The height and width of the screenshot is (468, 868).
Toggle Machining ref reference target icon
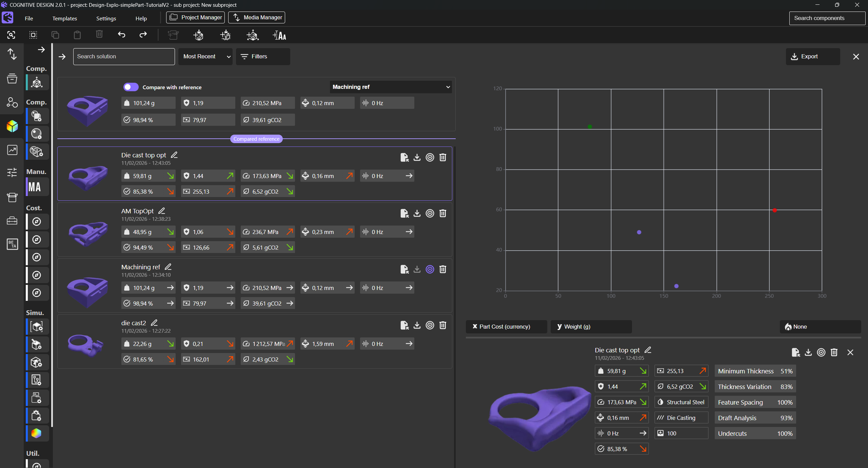[430, 269]
